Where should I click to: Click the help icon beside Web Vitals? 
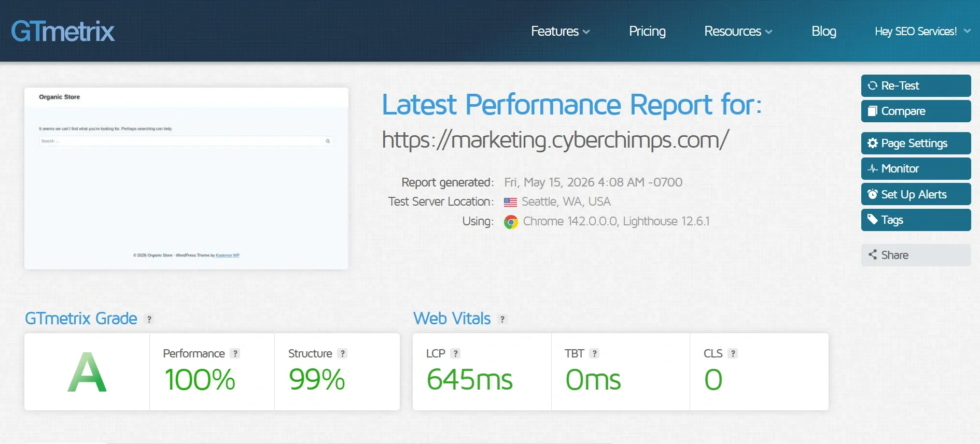pos(502,319)
